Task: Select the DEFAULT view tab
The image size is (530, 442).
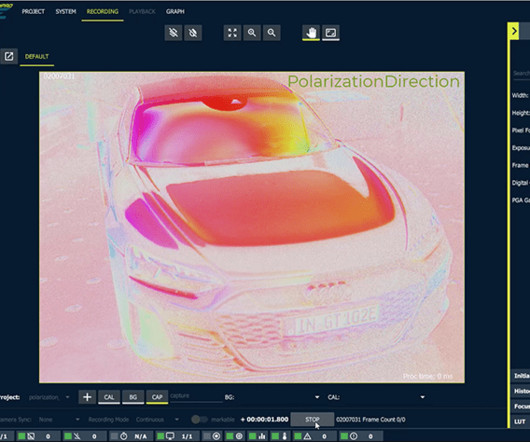Action: (x=37, y=56)
